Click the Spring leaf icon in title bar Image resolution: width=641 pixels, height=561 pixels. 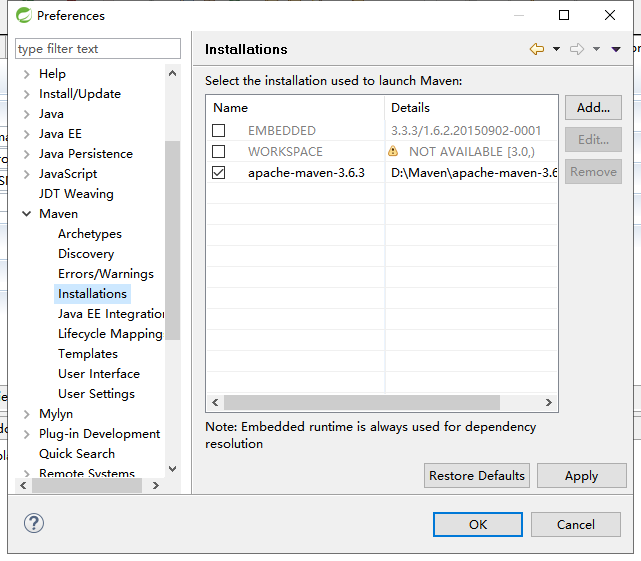24,16
